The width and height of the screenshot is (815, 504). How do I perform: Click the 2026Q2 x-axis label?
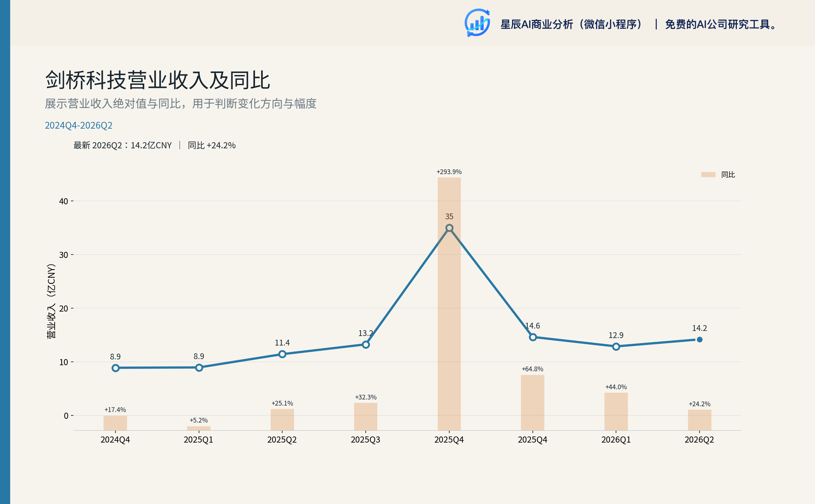coord(699,440)
